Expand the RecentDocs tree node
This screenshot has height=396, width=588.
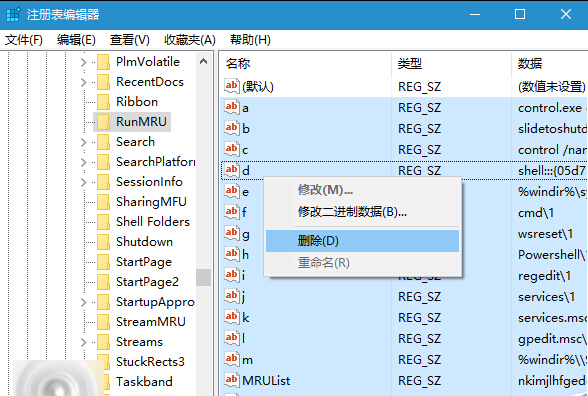(x=84, y=82)
